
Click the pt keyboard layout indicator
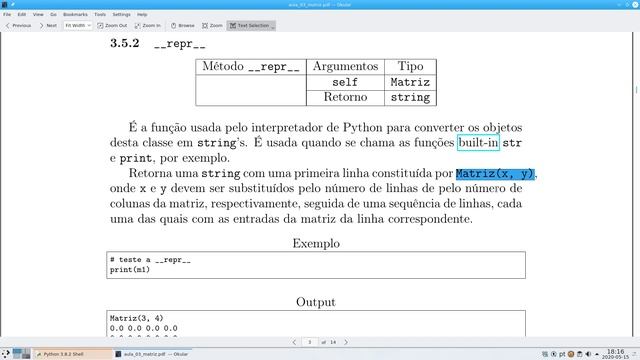(x=562, y=354)
